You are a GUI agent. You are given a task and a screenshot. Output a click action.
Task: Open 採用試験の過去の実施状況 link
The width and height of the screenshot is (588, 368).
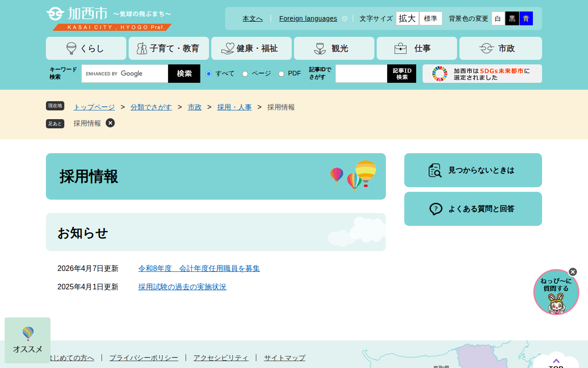(x=182, y=287)
